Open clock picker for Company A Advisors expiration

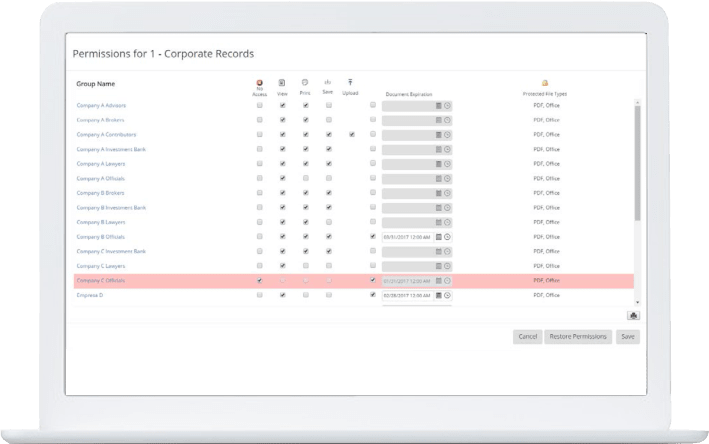[447, 106]
